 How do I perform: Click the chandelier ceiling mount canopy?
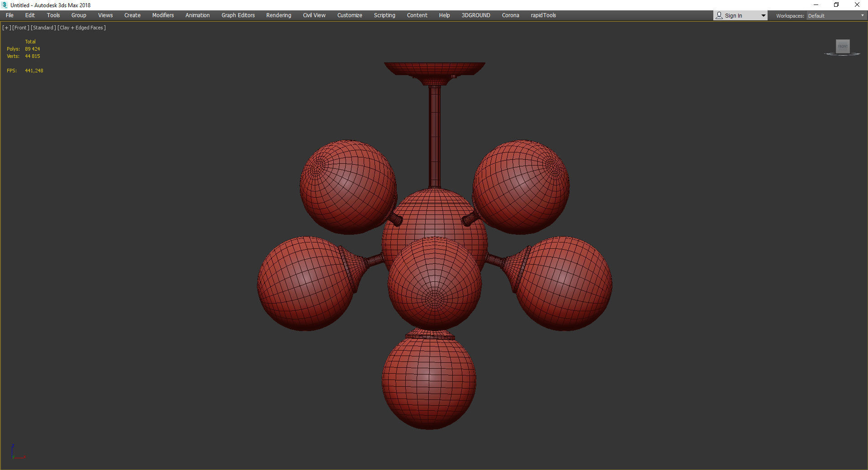(435, 68)
